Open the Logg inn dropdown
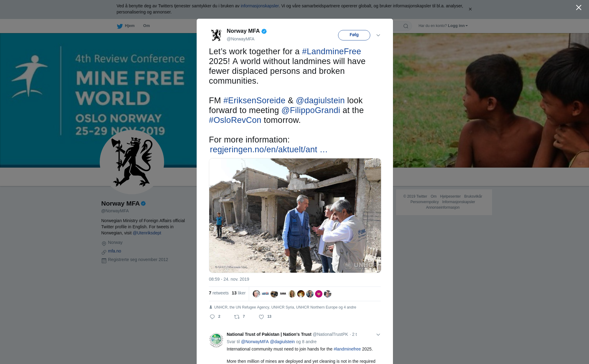This screenshot has width=589, height=364. tap(458, 26)
